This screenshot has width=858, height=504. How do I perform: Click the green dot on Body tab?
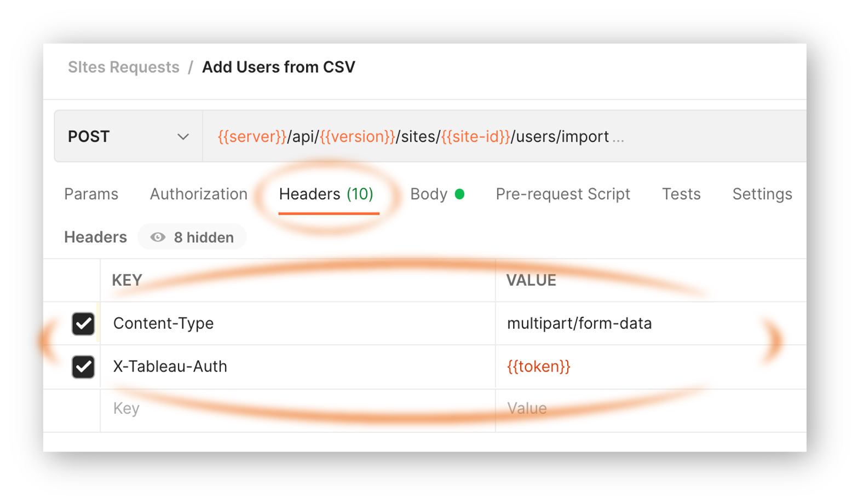(460, 194)
